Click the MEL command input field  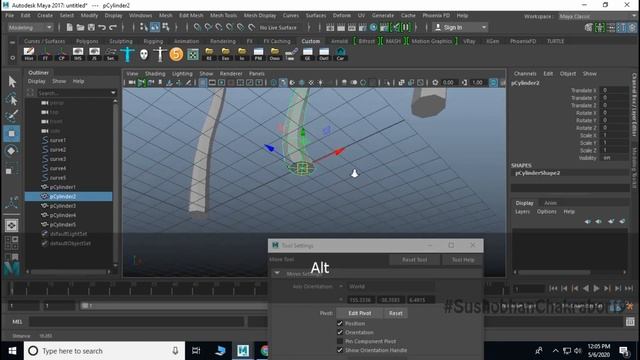(137, 322)
